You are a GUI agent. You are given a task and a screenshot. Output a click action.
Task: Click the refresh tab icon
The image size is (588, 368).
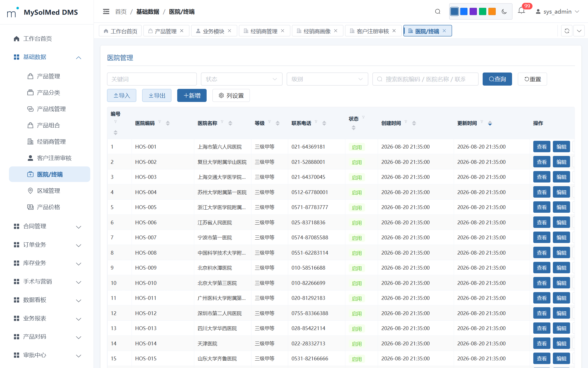click(567, 31)
